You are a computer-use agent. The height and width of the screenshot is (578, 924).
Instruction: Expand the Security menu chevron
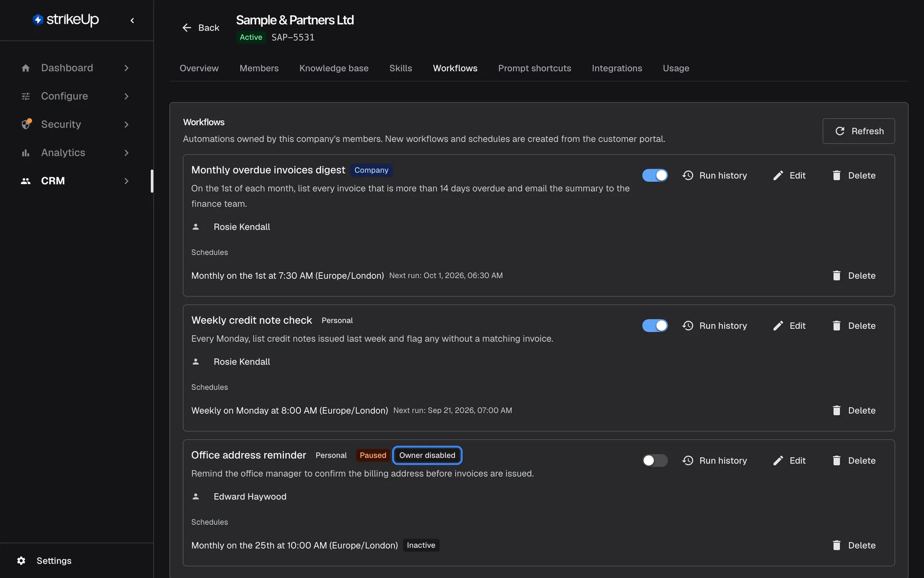point(126,124)
